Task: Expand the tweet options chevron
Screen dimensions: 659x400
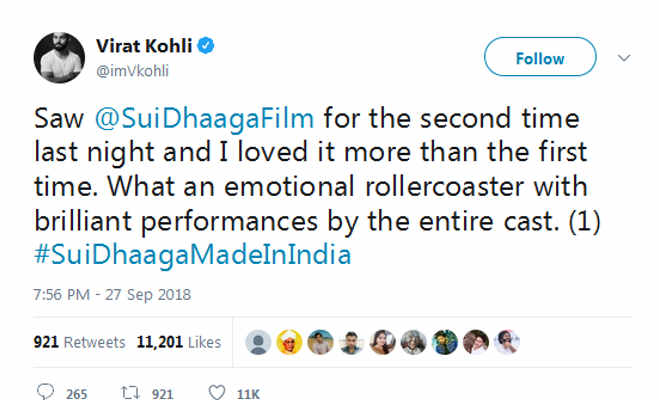Action: tap(625, 57)
